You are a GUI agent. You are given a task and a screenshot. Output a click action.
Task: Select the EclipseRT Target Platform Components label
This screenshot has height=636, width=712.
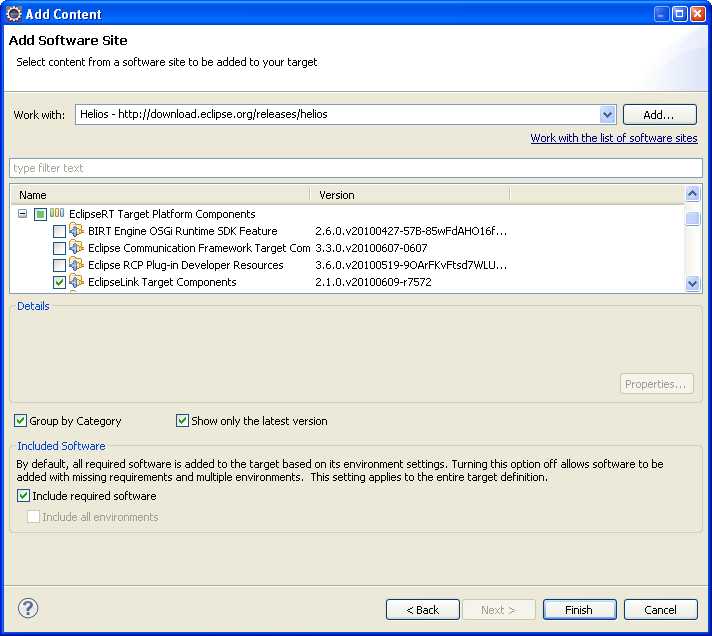[x=162, y=214]
